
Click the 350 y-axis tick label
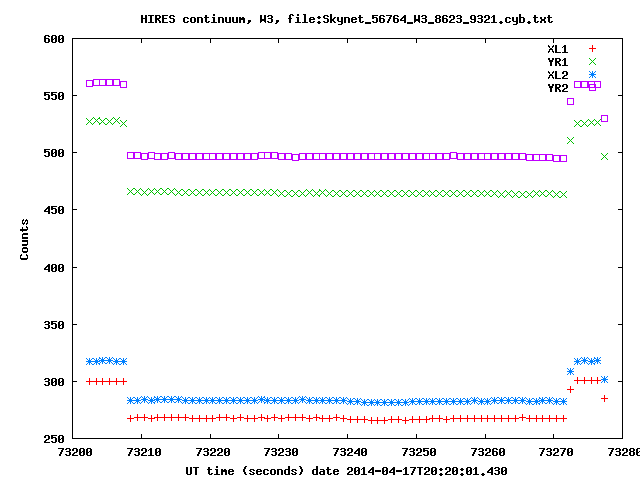pos(54,325)
